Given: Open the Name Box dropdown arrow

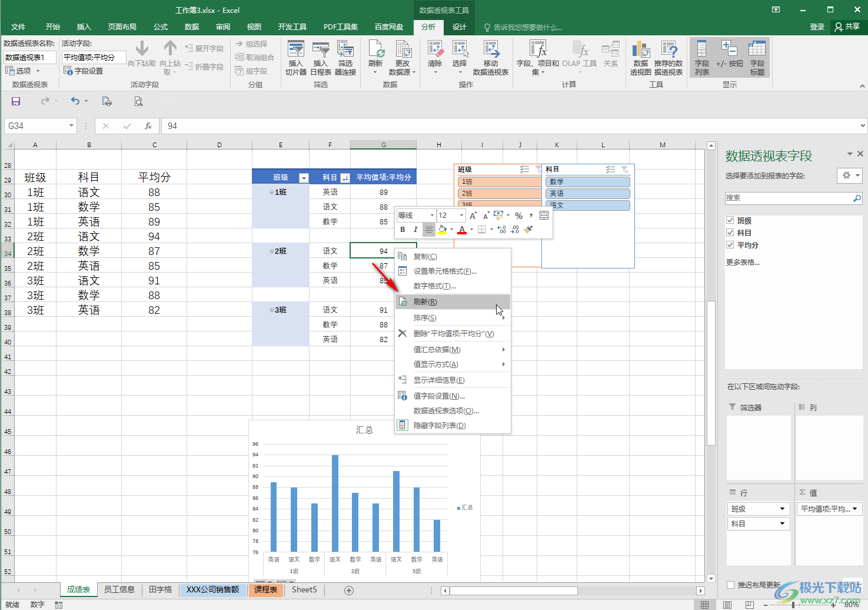Looking at the screenshot, I should [x=71, y=126].
